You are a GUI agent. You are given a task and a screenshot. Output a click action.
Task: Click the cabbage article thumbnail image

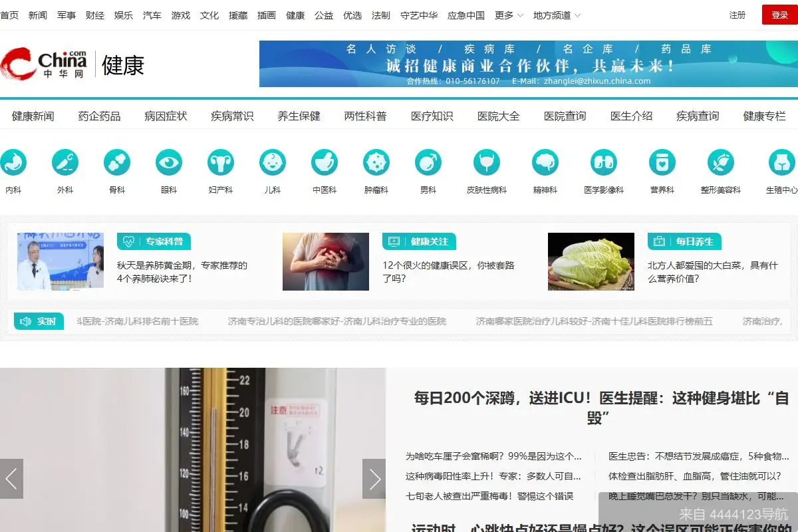point(591,261)
